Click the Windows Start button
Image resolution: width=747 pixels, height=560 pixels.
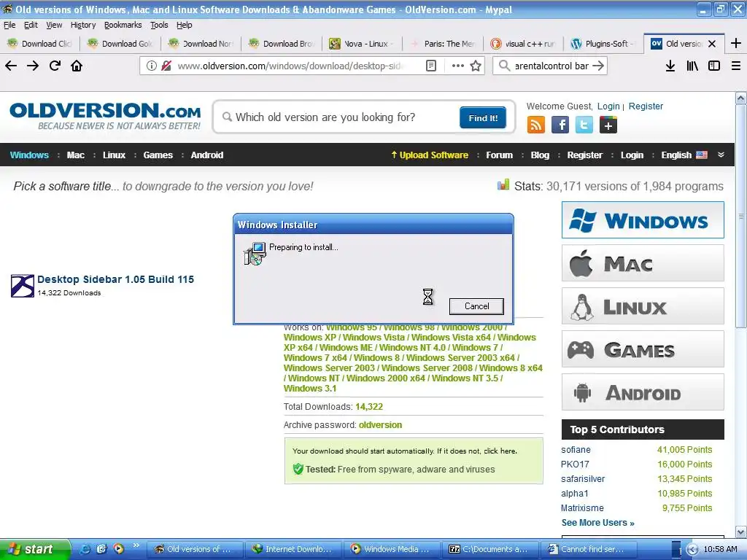[35, 549]
